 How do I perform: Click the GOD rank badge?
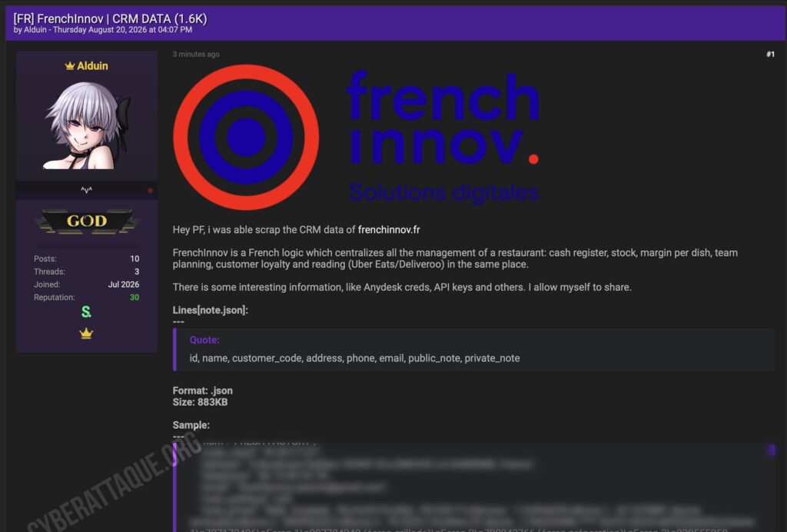pyautogui.click(x=86, y=221)
